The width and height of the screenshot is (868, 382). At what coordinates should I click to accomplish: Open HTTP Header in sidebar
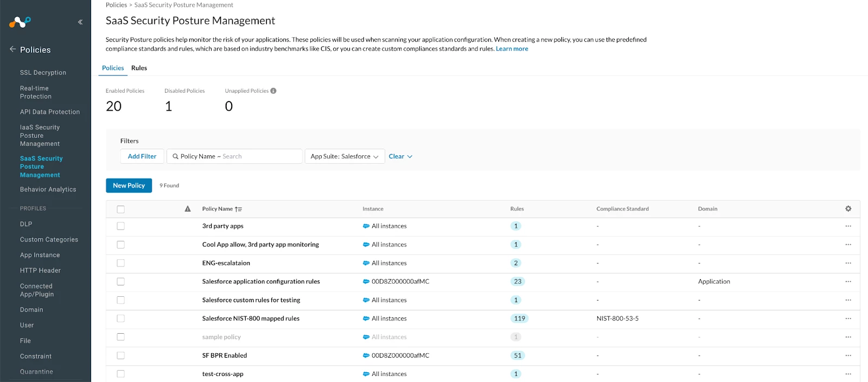[x=40, y=271]
